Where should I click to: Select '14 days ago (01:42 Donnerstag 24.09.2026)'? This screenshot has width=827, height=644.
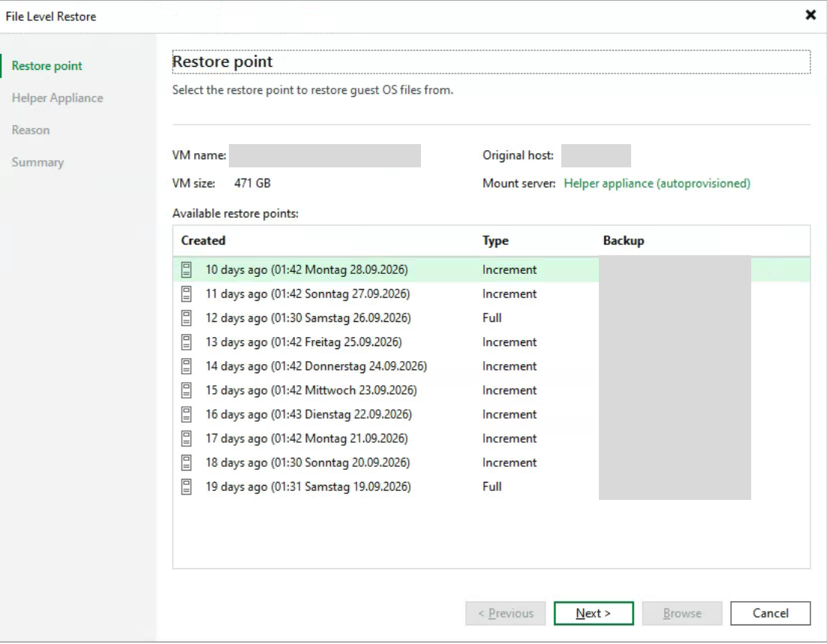click(491, 366)
